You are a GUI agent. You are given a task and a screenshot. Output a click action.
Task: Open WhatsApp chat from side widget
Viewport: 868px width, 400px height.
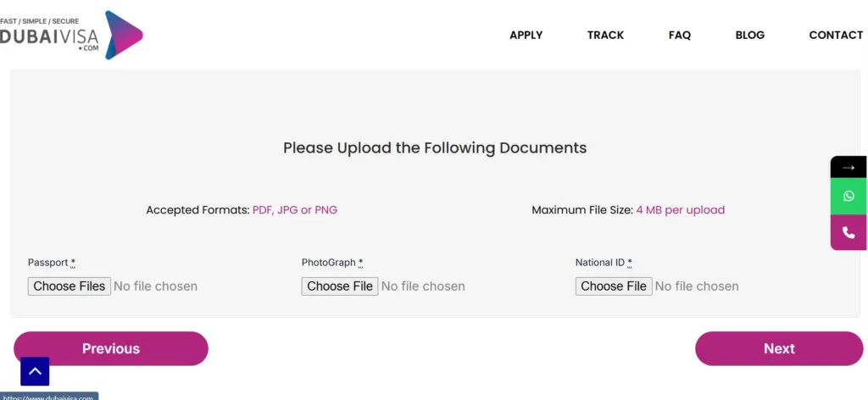(849, 196)
